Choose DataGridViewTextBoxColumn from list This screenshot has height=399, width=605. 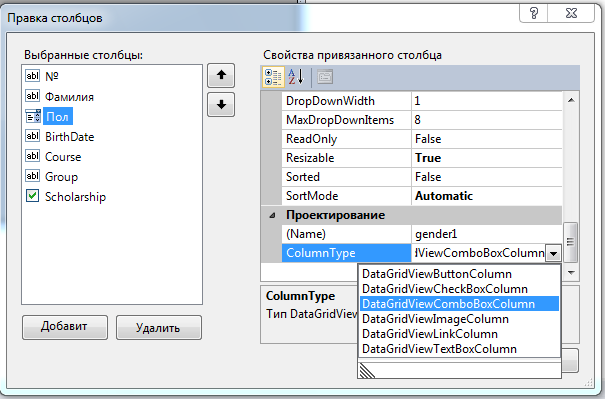459,349
